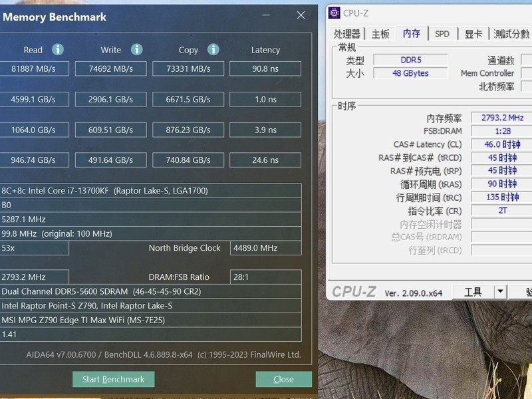The image size is (532, 399).
Task: Click the tRCD 45 时钟 field in CPU-Z
Action: (x=502, y=158)
